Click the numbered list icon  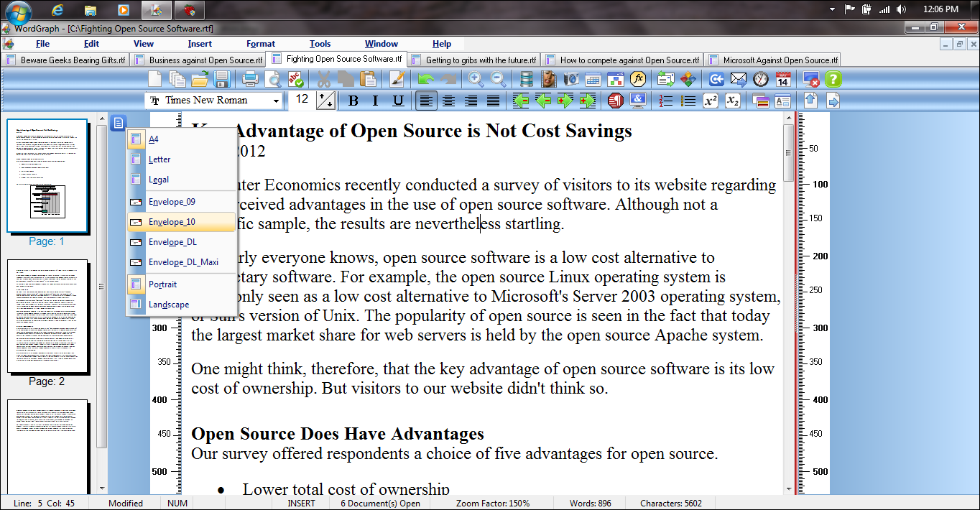pos(666,101)
